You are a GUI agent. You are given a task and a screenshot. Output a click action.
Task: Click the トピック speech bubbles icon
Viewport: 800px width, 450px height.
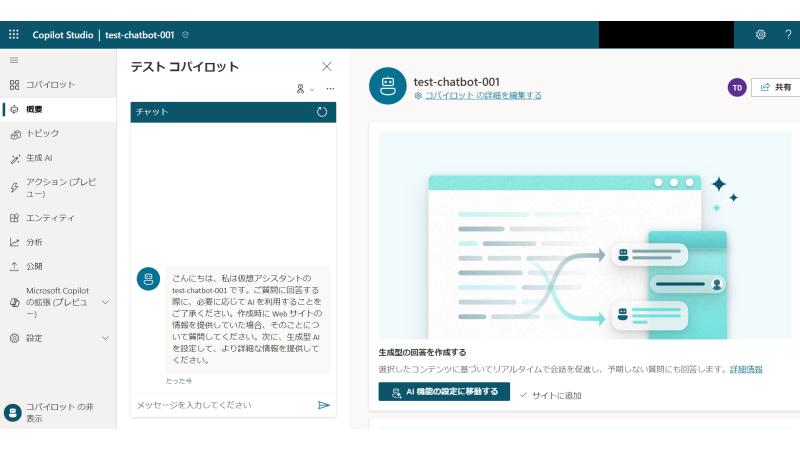[15, 135]
